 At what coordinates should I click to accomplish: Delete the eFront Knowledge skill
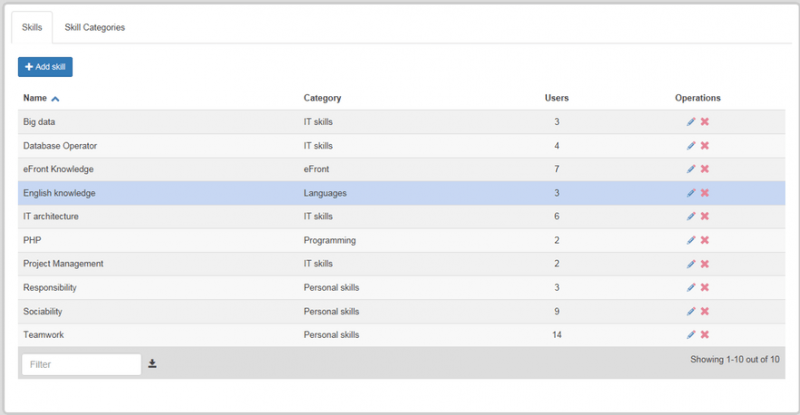click(705, 169)
